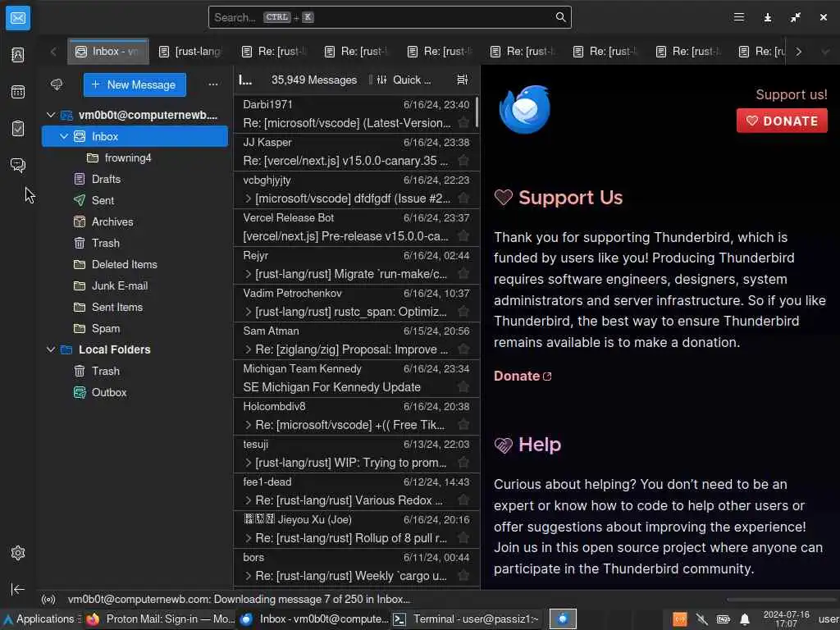Star the Darbi1971 message
The width and height of the screenshot is (840, 630).
point(463,123)
